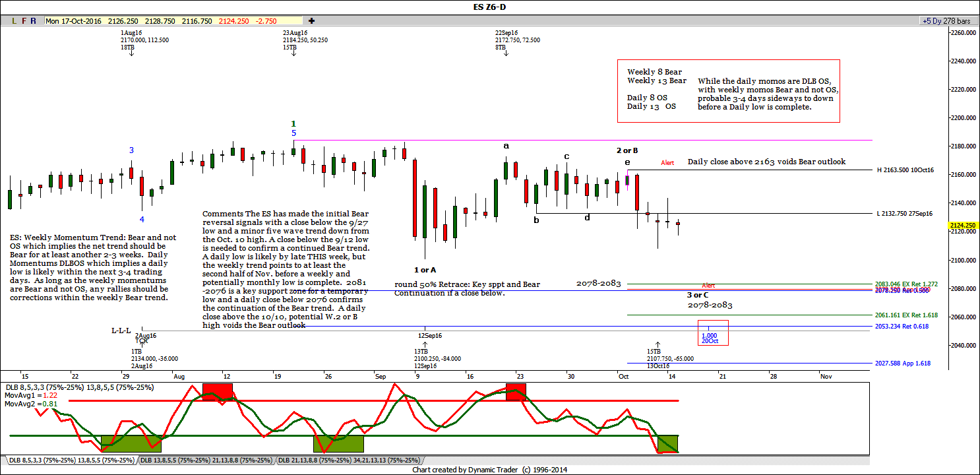This screenshot has height=475, width=980.
Task: Click the '1 or A' wave label
Action: tap(425, 270)
